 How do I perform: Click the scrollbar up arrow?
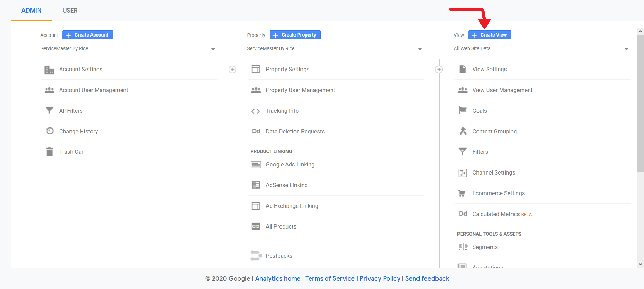(x=640, y=31)
